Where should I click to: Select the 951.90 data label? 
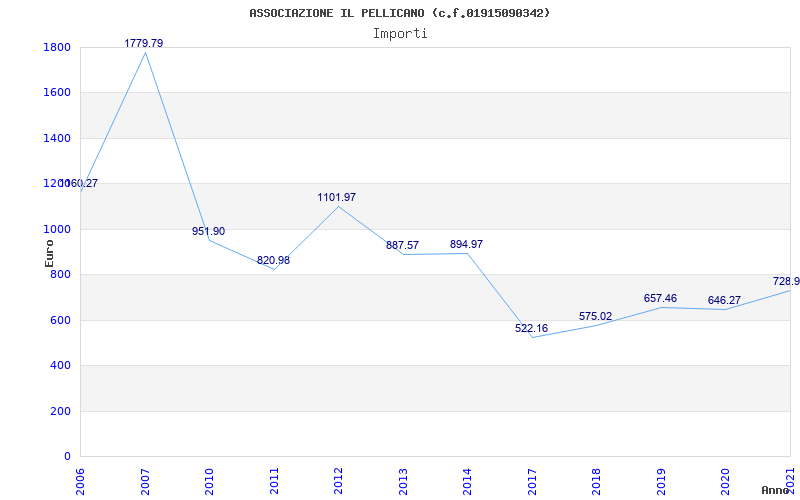[208, 231]
